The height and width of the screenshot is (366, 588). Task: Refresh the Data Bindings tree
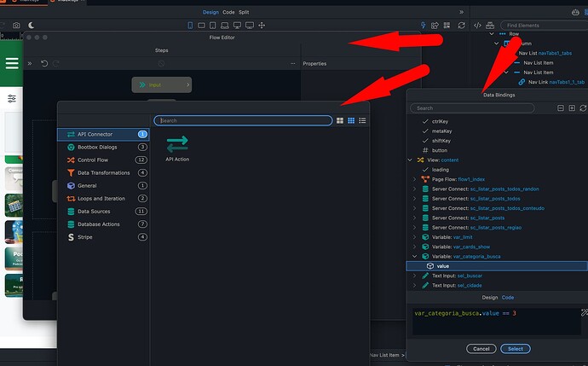click(583, 108)
